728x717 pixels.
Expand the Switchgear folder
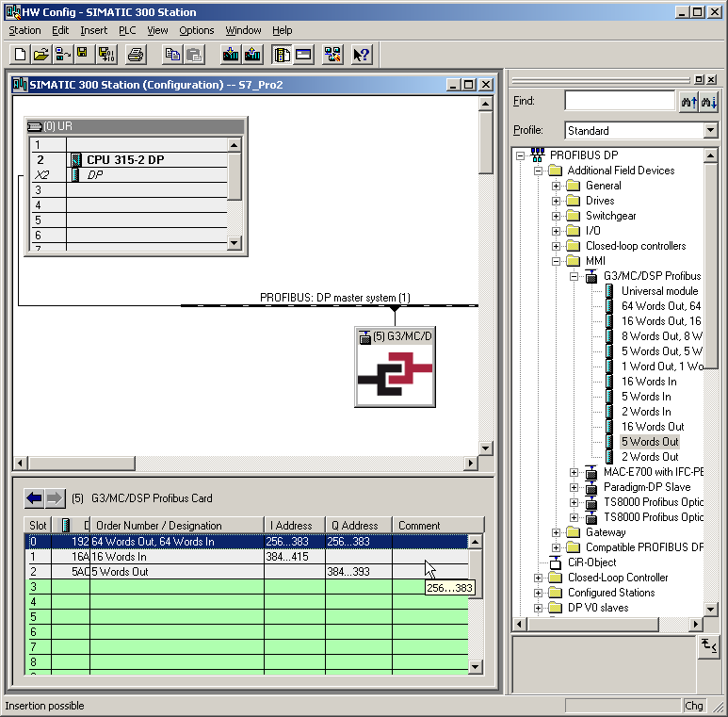[x=556, y=216]
